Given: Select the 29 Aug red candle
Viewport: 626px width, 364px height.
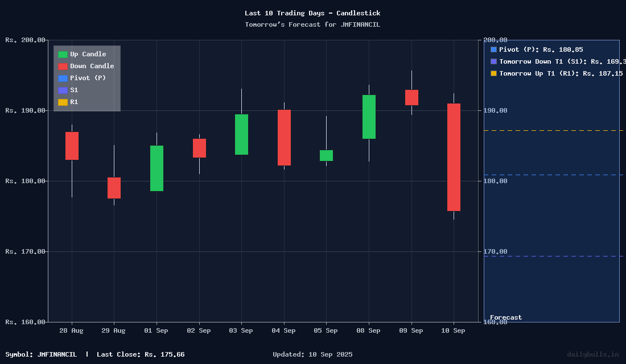Looking at the screenshot, I should (x=114, y=188).
